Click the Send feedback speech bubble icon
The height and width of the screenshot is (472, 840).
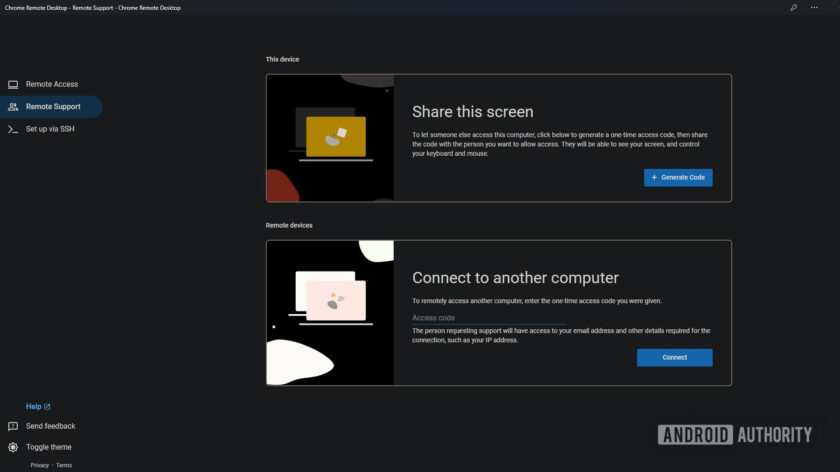pos(13,426)
